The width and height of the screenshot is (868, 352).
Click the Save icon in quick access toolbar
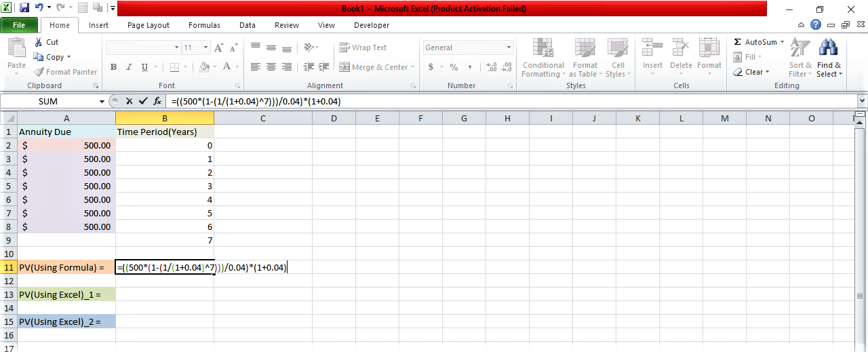tap(24, 8)
